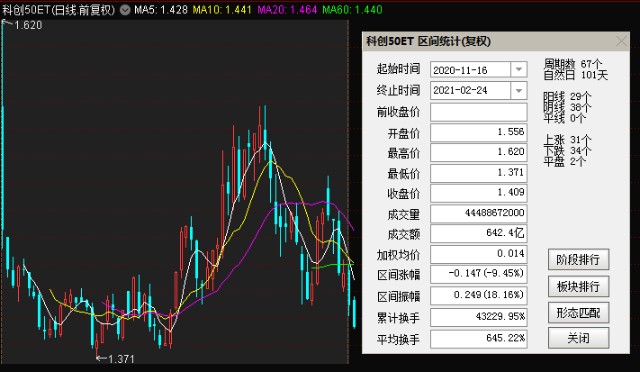Click the round arrow icon beside chart title

(125, 10)
